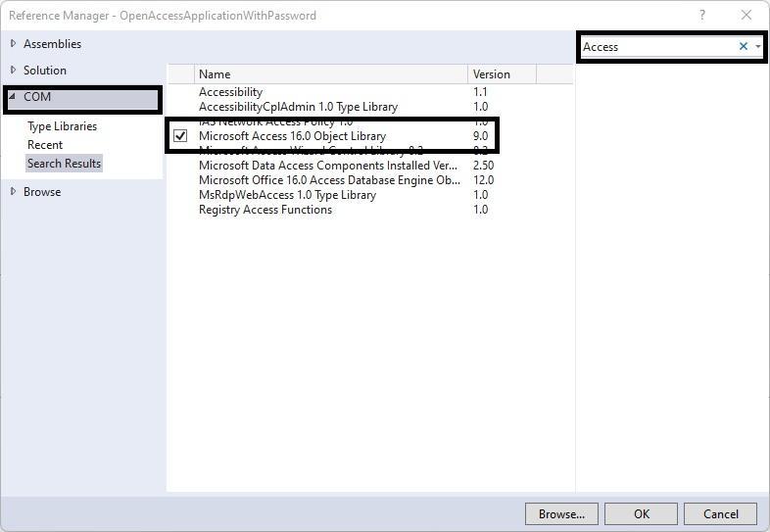Expand the Browse category
770x532 pixels.
tap(13, 192)
